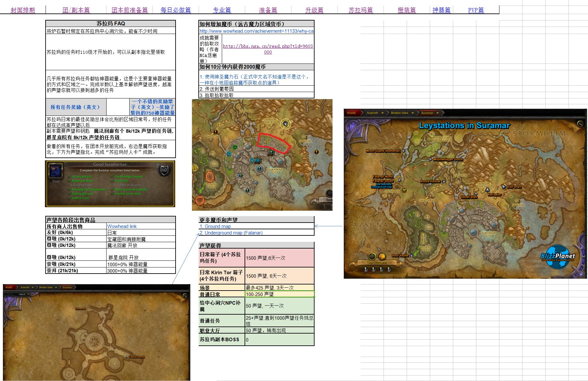
Task: Click the Underground map (Falanar) link
Action: click(x=231, y=233)
